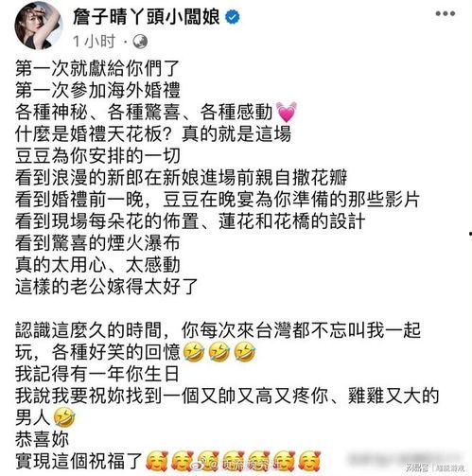Click the first hearts-face emoji after 祝福了
The width and height of the screenshot is (472, 476).
(157, 462)
